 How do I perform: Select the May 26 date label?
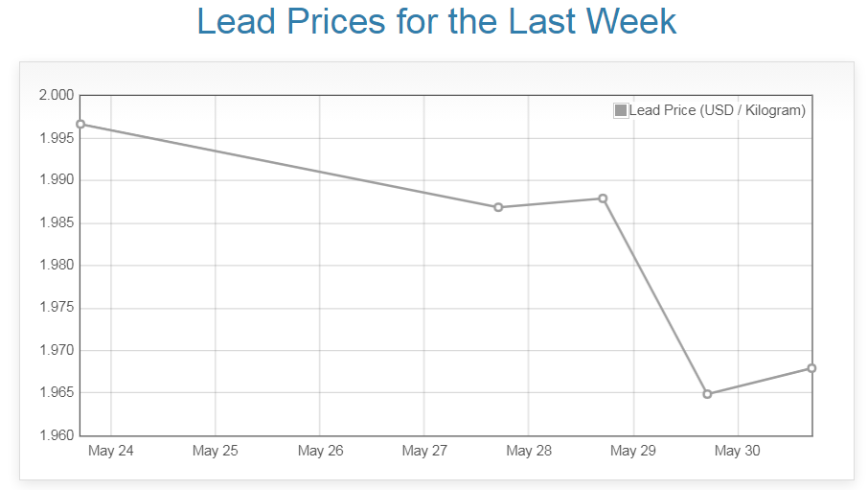tap(320, 451)
